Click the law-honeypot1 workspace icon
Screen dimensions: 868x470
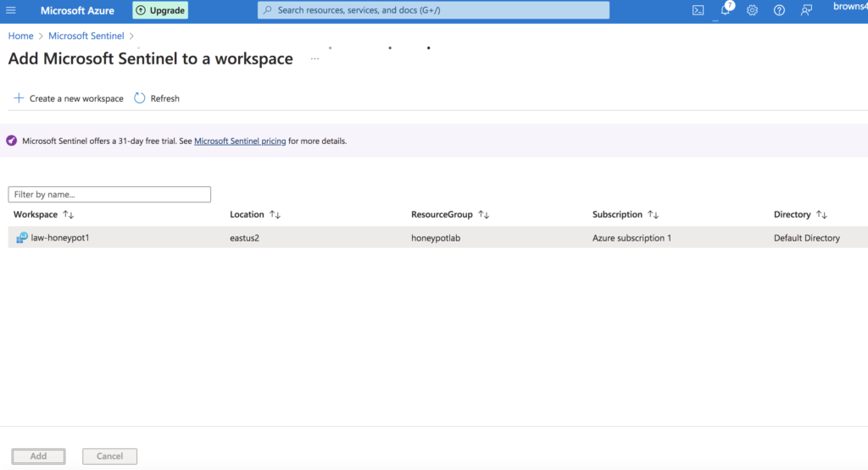click(x=21, y=238)
